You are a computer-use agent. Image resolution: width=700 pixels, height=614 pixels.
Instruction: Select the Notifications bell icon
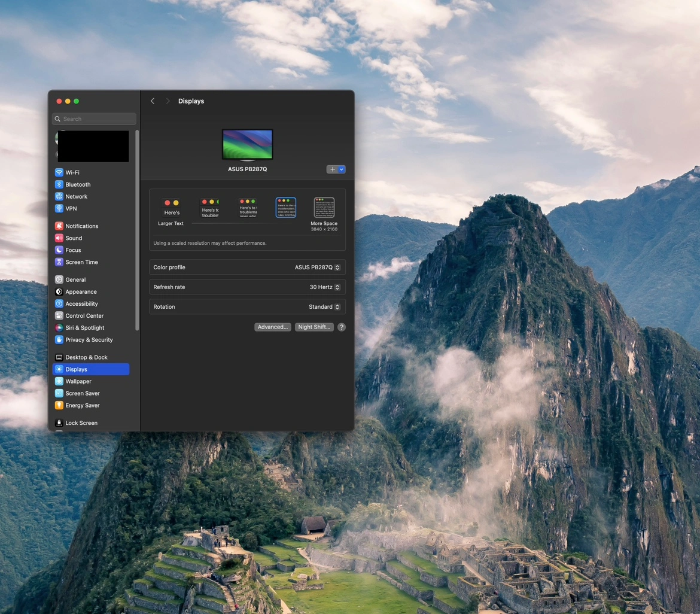point(59,226)
